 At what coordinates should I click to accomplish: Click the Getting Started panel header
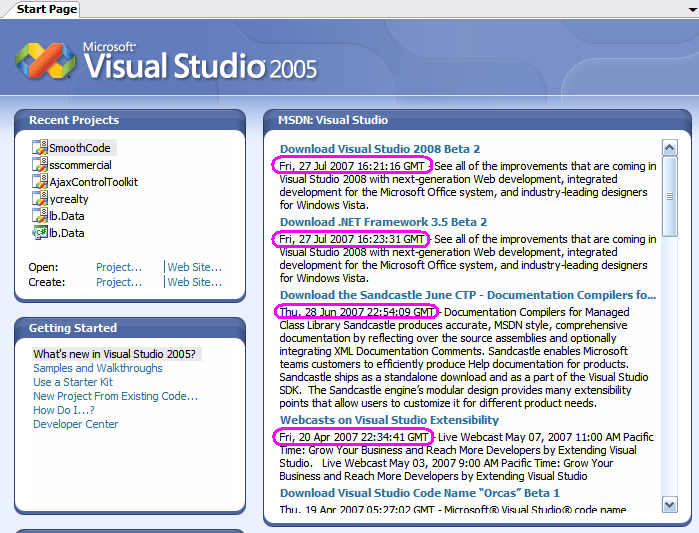pyautogui.click(x=130, y=328)
